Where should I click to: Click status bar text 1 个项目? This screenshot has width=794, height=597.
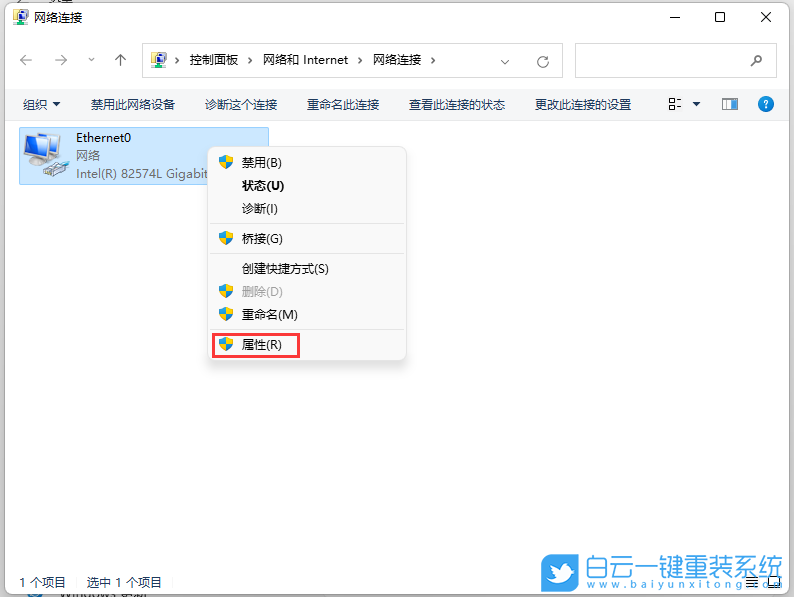pyautogui.click(x=43, y=582)
